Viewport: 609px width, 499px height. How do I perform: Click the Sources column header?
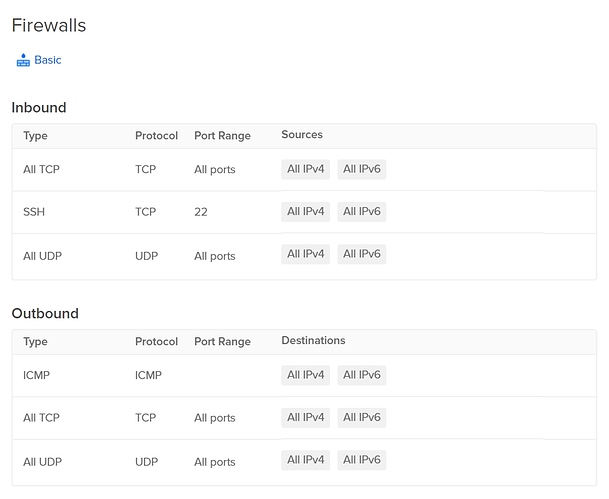(x=302, y=135)
